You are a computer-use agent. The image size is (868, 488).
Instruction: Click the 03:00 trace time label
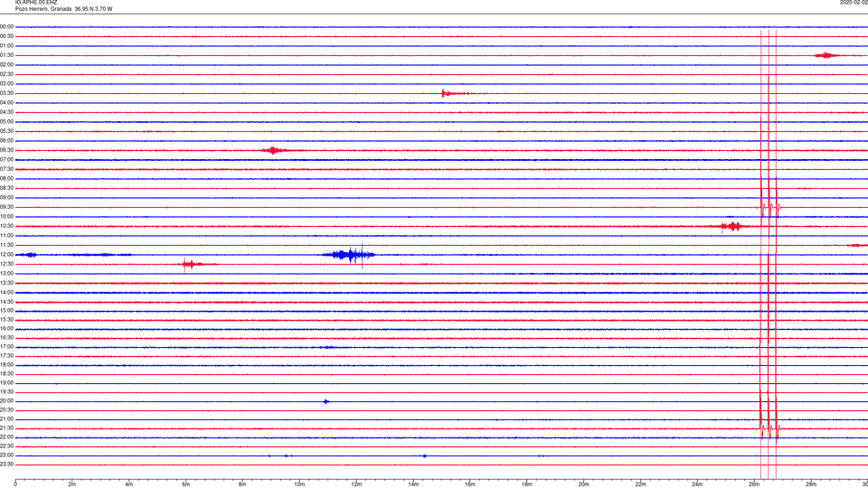pos(6,83)
